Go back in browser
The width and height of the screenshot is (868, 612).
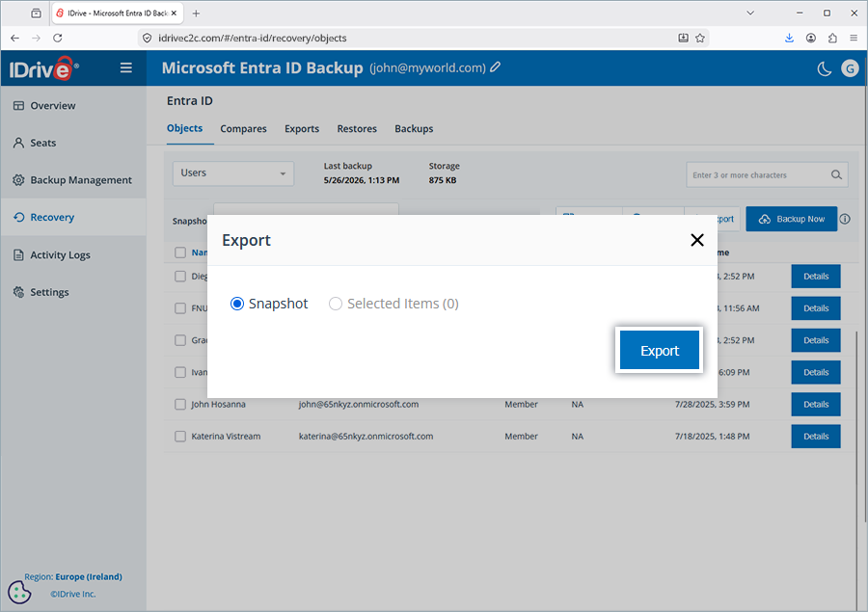[14, 38]
